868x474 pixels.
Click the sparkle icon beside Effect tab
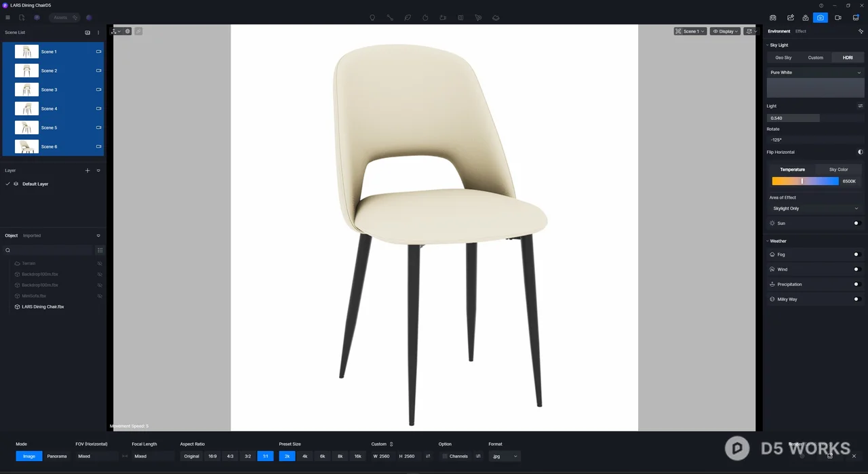(861, 31)
